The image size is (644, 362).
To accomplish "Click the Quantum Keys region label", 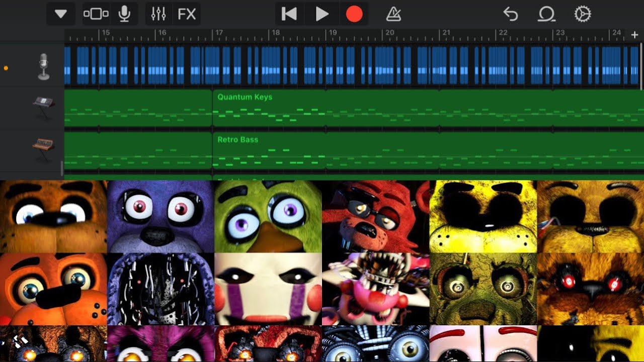I will pyautogui.click(x=245, y=97).
